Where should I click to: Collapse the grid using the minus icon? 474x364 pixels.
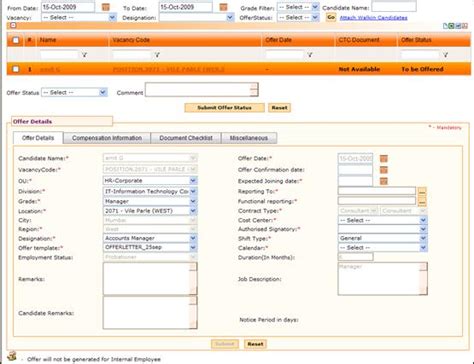(x=13, y=25)
